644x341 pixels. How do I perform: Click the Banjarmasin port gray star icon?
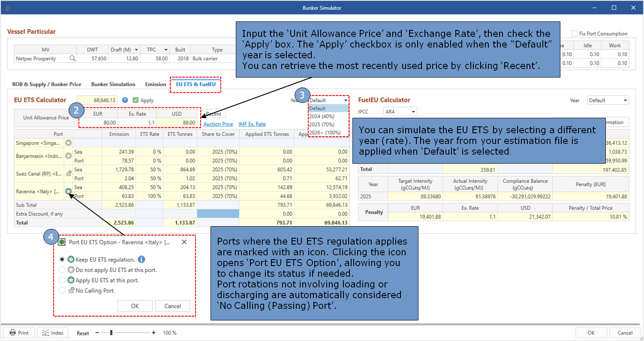coord(68,156)
